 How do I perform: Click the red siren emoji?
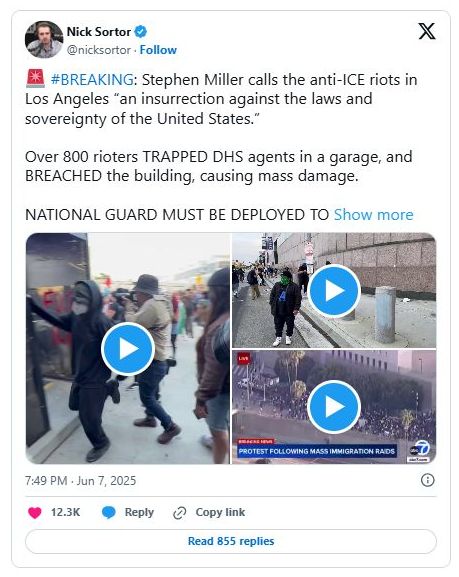tap(35, 79)
